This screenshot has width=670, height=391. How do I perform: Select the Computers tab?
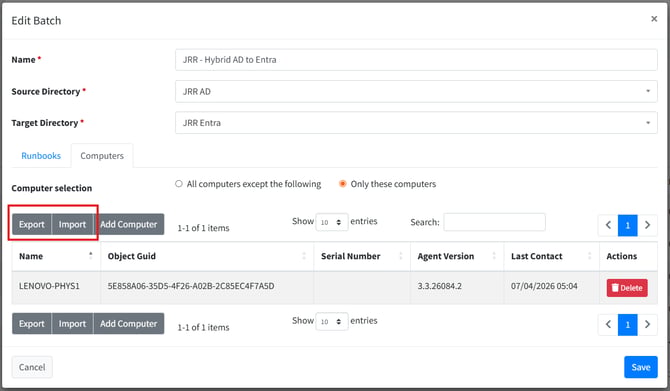(102, 156)
